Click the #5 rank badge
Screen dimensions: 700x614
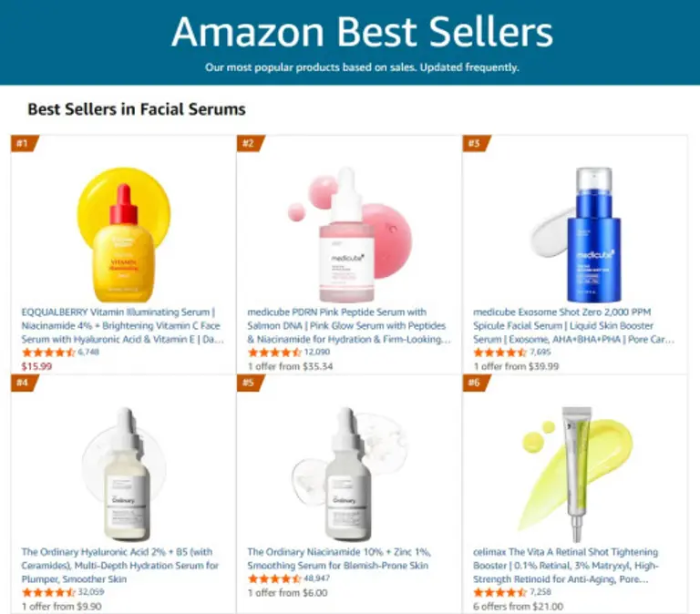tap(251, 383)
